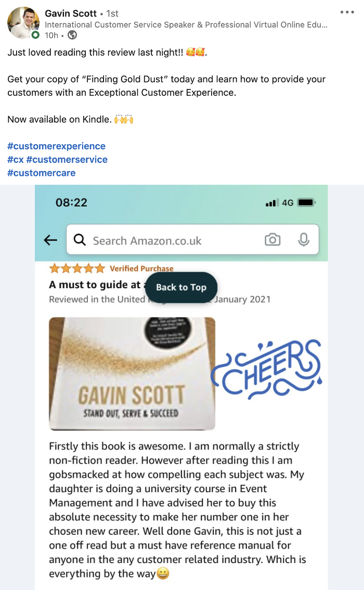Tap the microphone voice search icon
Viewport: 364px width, 590px height.
tap(304, 240)
